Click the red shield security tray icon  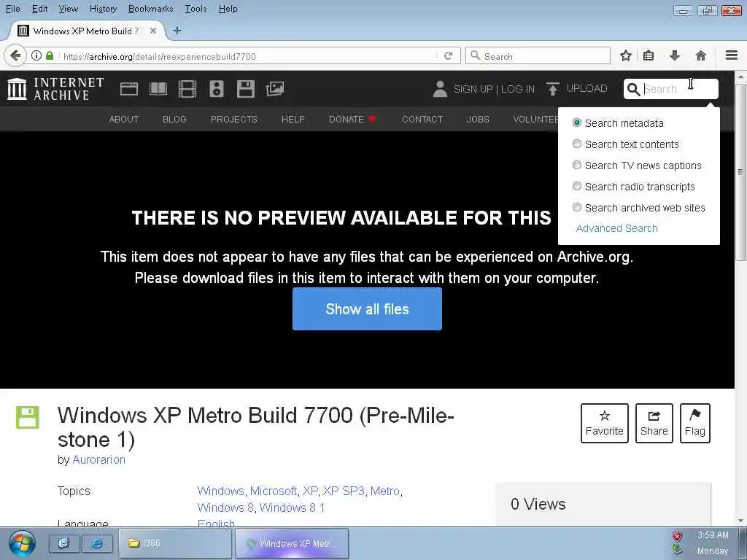point(677,537)
